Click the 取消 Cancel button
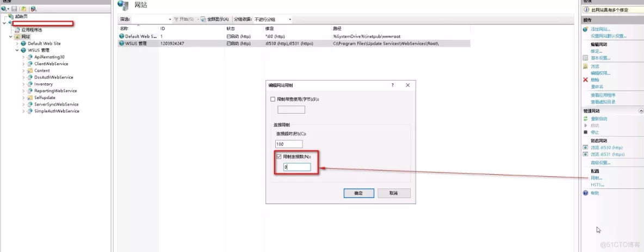Screen dimensions: 644x252 [394, 193]
